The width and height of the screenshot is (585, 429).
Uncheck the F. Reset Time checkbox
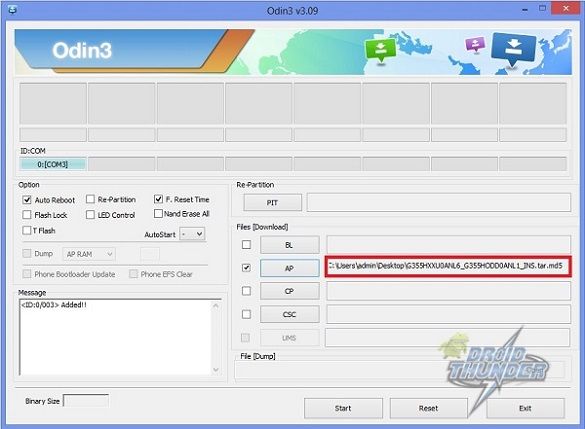click(x=158, y=199)
